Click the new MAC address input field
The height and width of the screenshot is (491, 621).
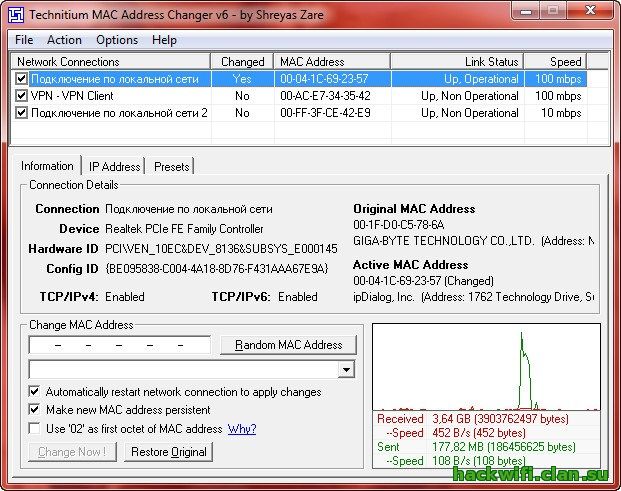120,345
